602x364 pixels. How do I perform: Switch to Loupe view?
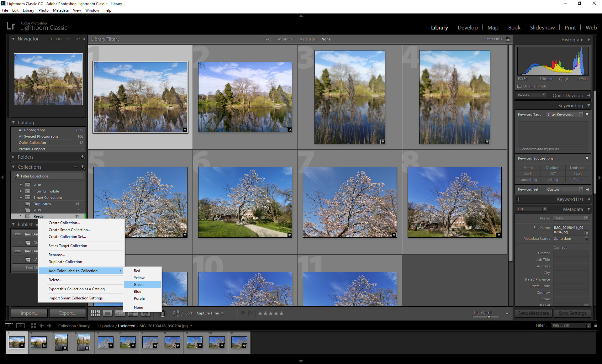click(x=108, y=313)
